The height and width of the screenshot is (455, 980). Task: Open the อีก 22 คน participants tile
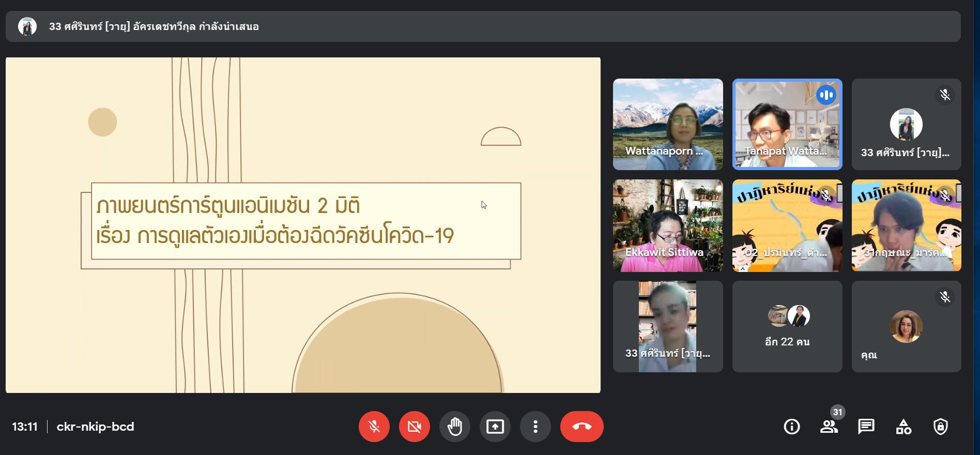tap(787, 326)
